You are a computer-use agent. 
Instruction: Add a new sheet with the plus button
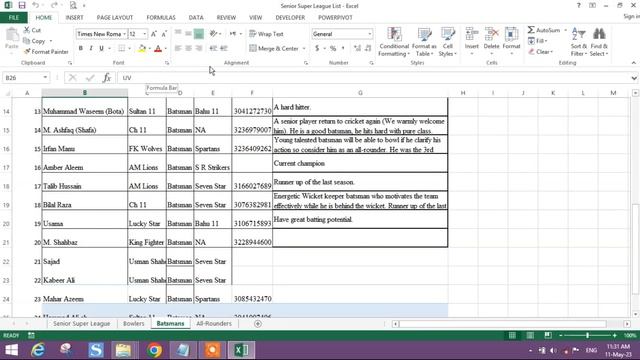(258, 324)
